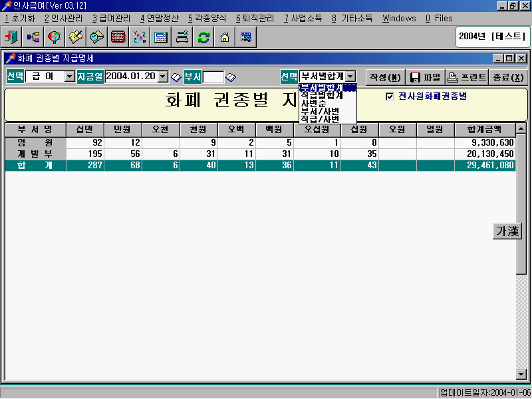532x399 pixels.
Task: Click the calculator icon on the toolbar
Action: [x=160, y=37]
